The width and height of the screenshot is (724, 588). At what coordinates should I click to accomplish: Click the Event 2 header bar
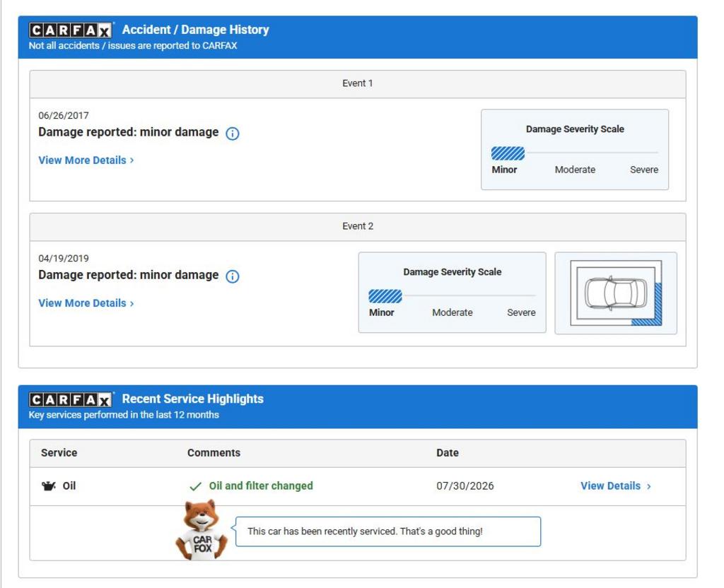357,227
